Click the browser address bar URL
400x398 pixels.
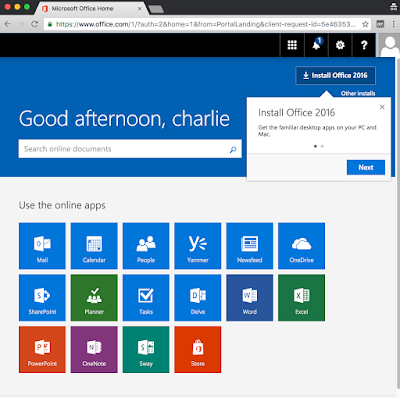pyautogui.click(x=205, y=24)
